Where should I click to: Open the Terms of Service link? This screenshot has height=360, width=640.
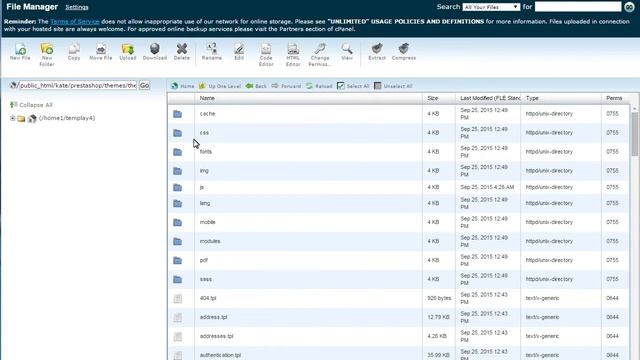coord(75,21)
